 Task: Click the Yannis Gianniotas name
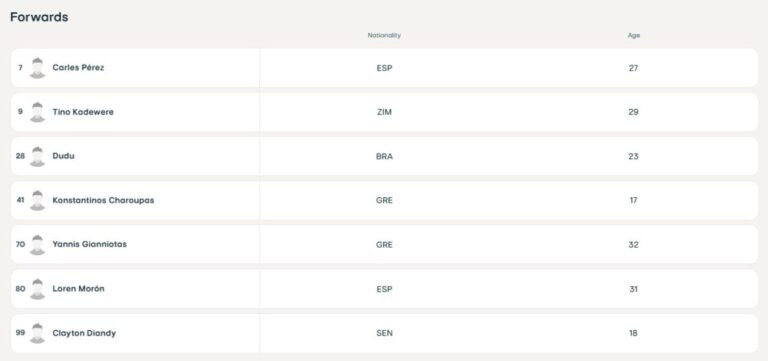pyautogui.click(x=89, y=244)
